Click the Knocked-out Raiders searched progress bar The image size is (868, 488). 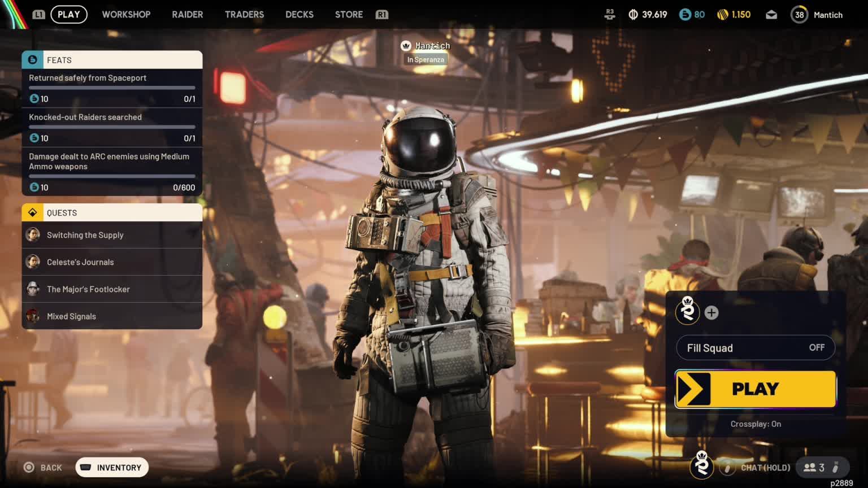point(112,127)
